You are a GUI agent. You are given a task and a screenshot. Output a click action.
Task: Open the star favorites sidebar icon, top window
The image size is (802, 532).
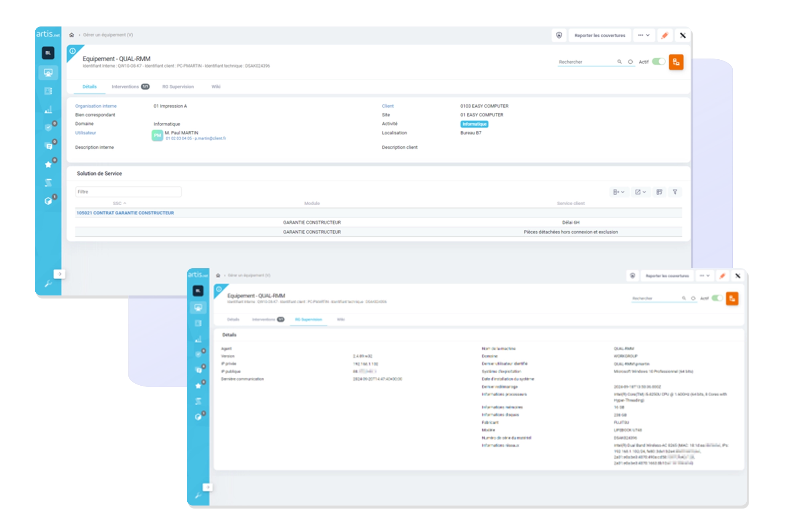48,164
